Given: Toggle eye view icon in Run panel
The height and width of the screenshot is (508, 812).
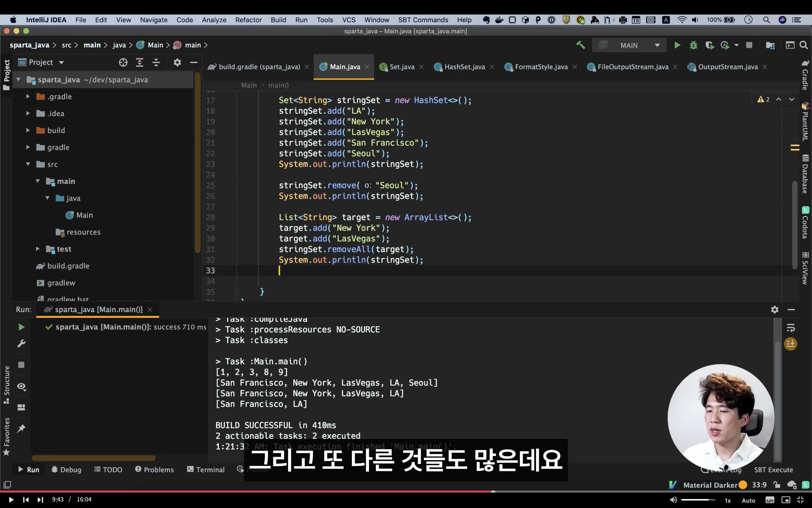Looking at the screenshot, I should (x=21, y=386).
